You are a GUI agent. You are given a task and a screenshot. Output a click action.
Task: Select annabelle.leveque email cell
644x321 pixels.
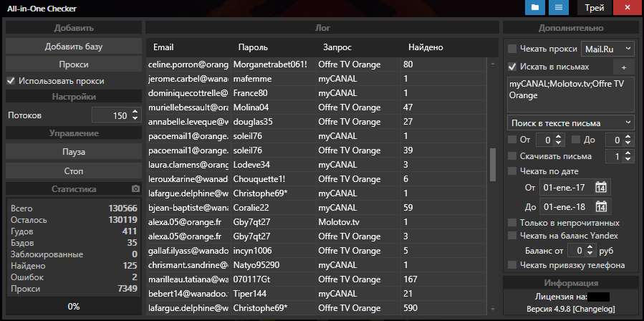click(x=188, y=122)
